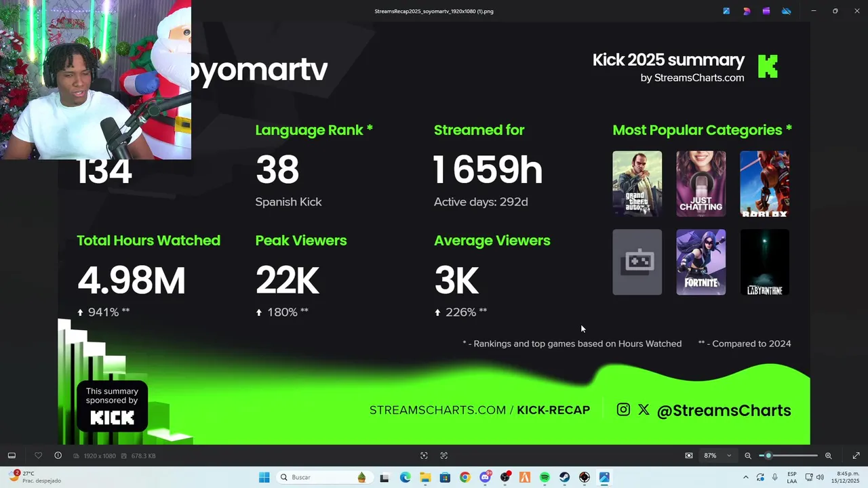Click the OneDrive cloud icon in title bar
The width and height of the screenshot is (868, 488).
tap(787, 11)
